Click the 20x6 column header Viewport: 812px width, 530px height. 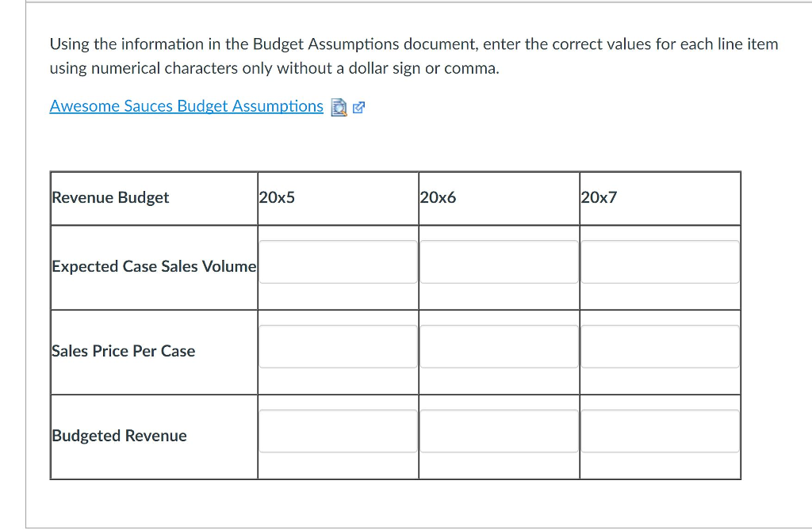pyautogui.click(x=438, y=197)
